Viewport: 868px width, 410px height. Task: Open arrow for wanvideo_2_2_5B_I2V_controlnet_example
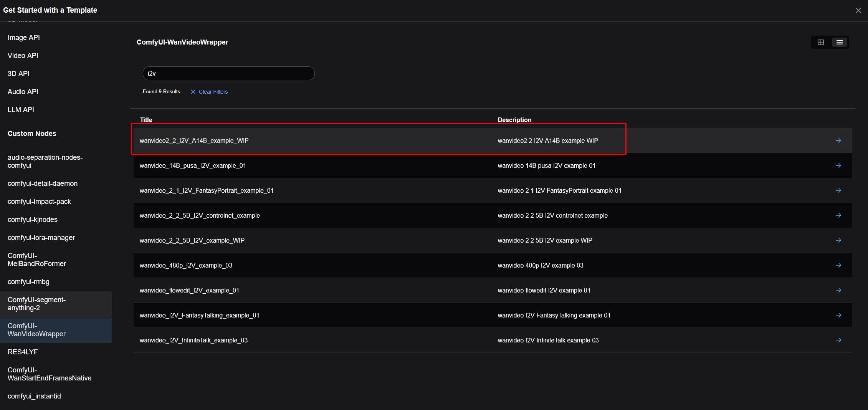click(x=838, y=215)
